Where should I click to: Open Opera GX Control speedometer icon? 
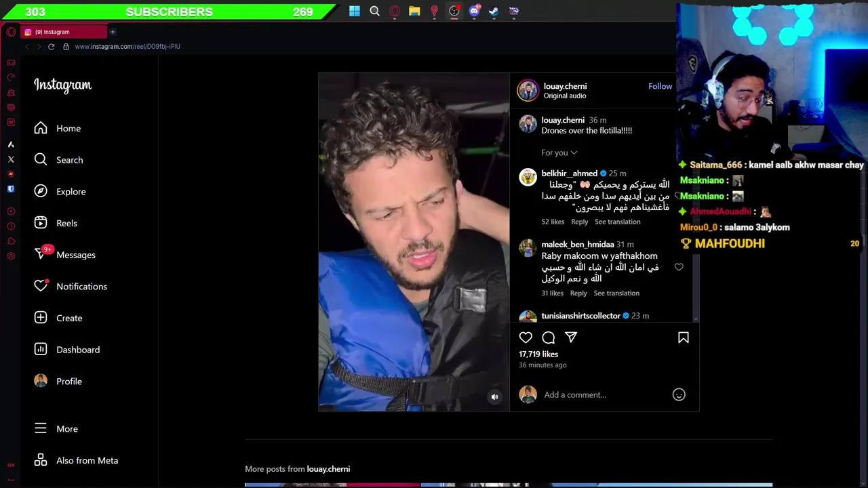(x=11, y=77)
